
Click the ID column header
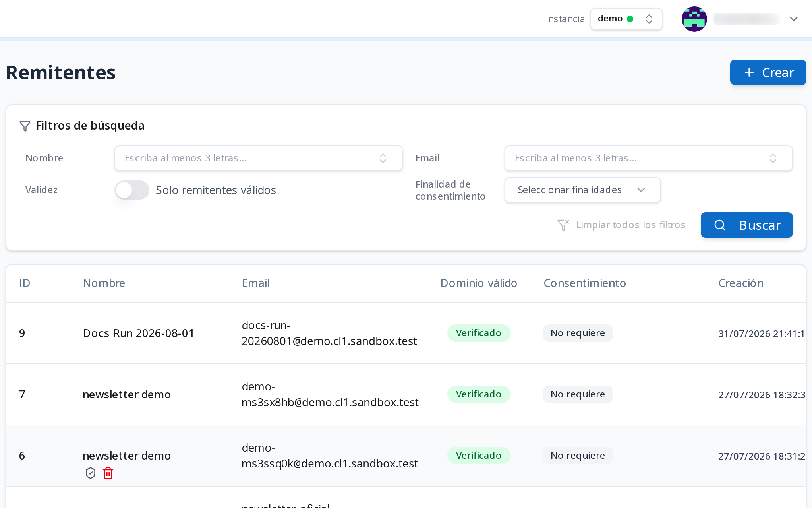pyautogui.click(x=25, y=283)
